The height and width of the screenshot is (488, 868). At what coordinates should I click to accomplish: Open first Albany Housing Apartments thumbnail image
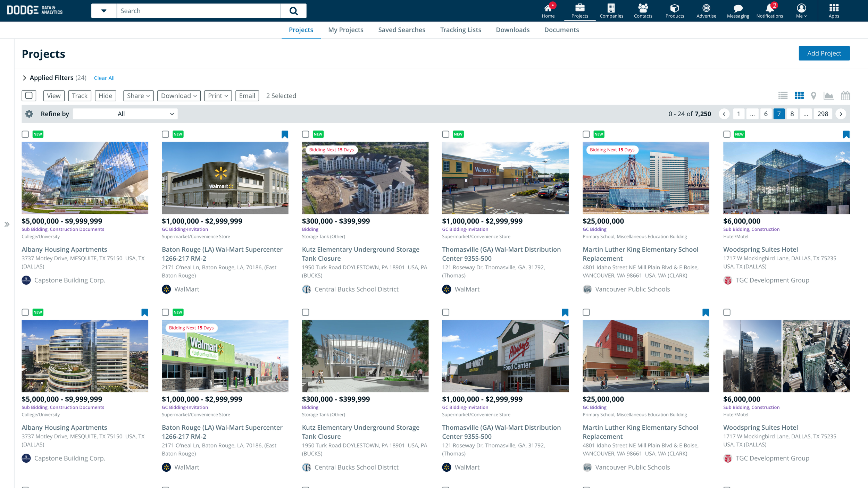pos(85,178)
